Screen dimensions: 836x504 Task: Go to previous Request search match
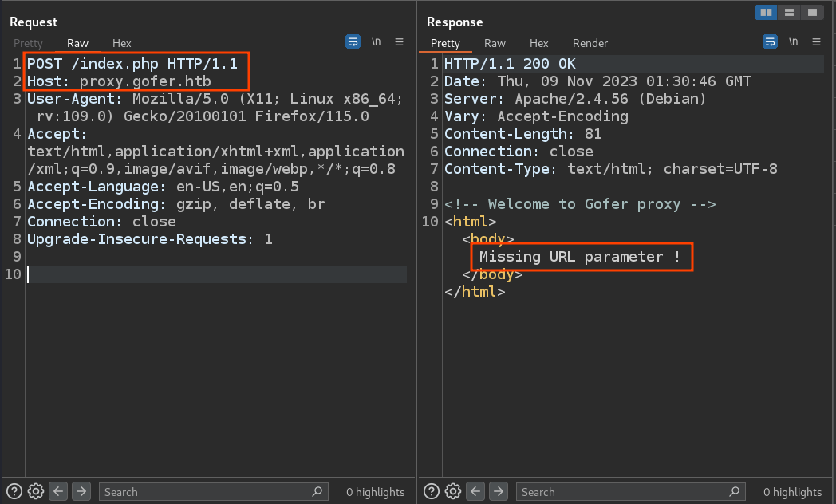pyautogui.click(x=58, y=491)
